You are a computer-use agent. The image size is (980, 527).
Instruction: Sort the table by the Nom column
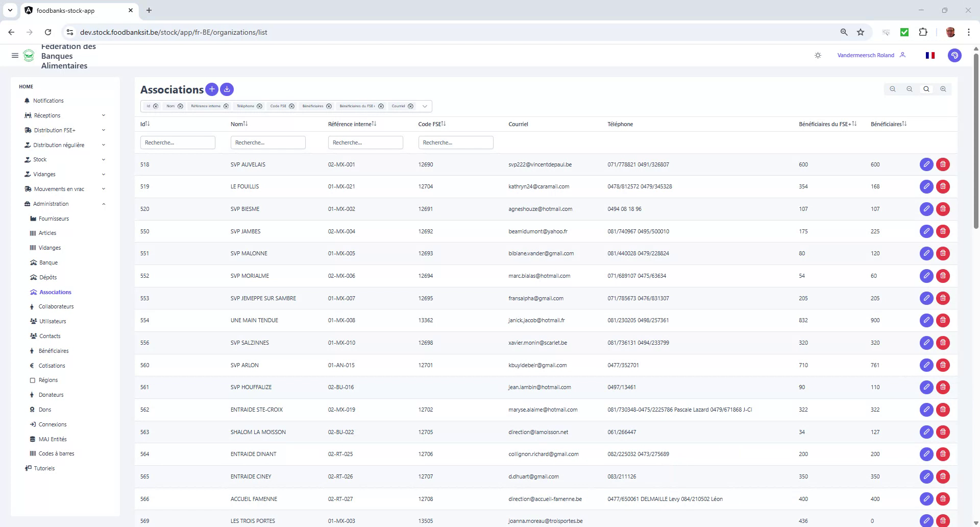click(x=237, y=124)
